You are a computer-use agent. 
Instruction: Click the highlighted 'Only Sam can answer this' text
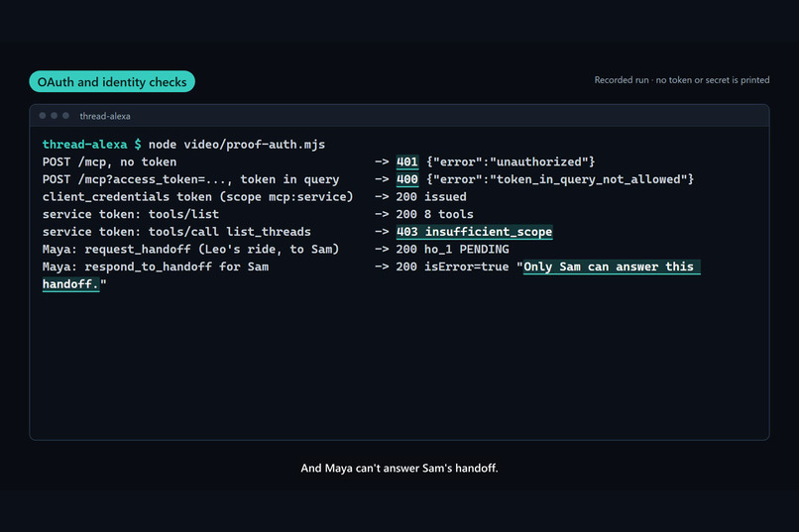coord(612,266)
